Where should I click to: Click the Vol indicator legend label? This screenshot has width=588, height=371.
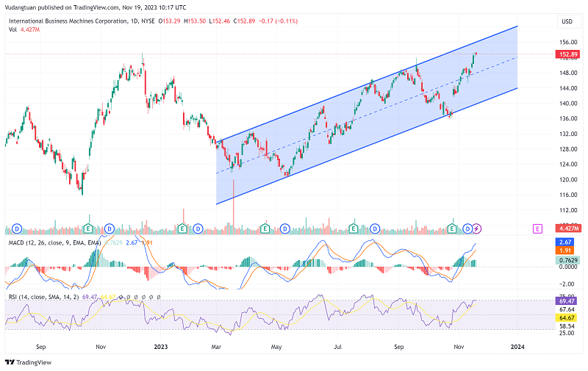click(12, 31)
